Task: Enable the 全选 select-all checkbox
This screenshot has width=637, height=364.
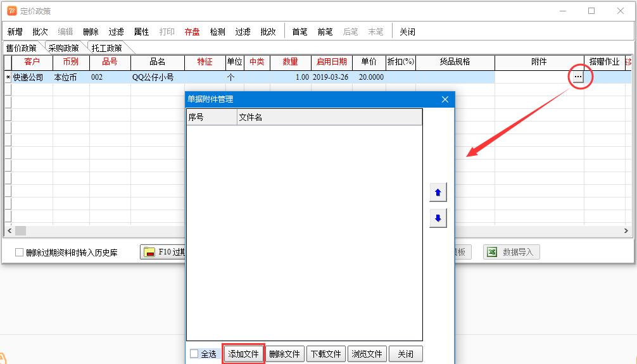Action: pyautogui.click(x=194, y=354)
